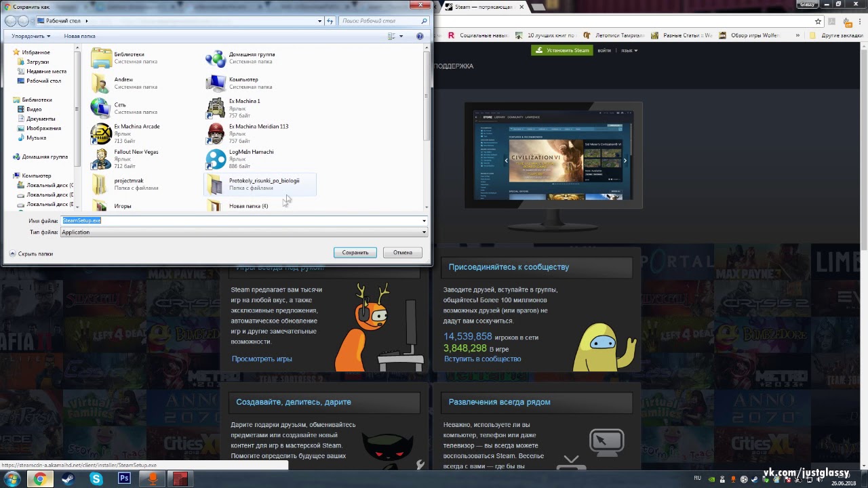This screenshot has height=488, width=868.
Task: Open the 10 лучших книг bookmark
Action: 545,35
